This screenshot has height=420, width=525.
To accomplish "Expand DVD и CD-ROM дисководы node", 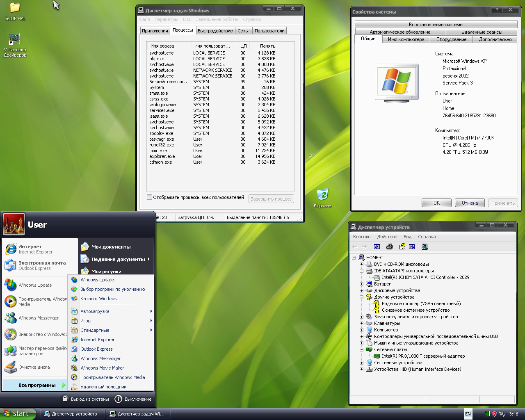I will (361, 264).
